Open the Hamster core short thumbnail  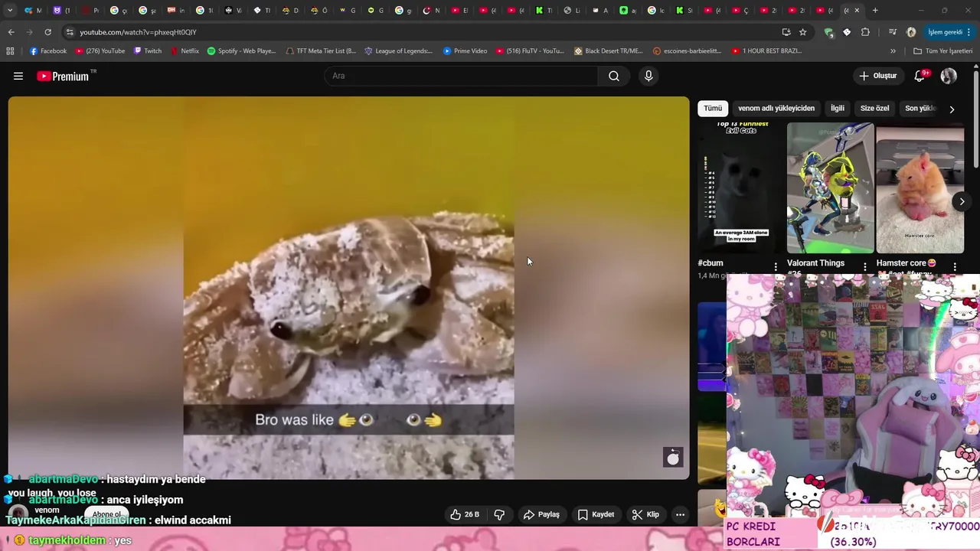[920, 187]
